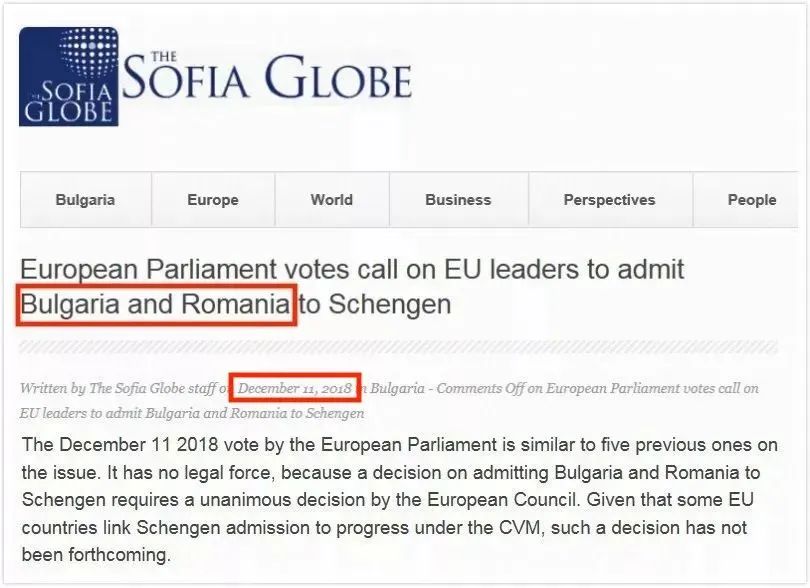Open the Business navigation section
The image size is (810, 588).
(458, 200)
